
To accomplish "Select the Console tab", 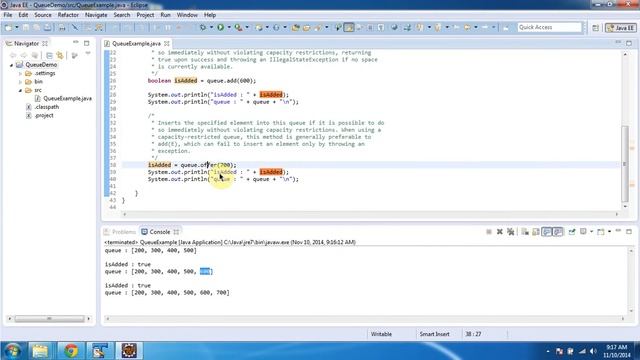I will 160,232.
